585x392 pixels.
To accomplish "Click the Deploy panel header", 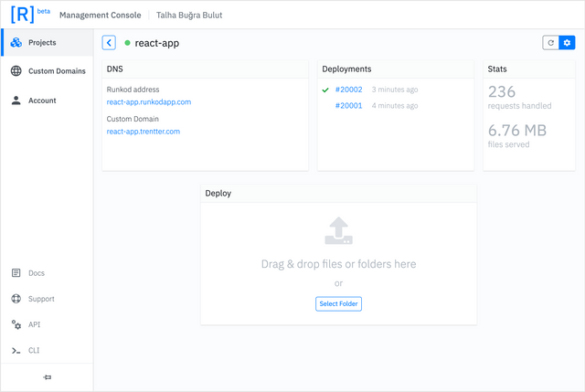I will 339,194.
